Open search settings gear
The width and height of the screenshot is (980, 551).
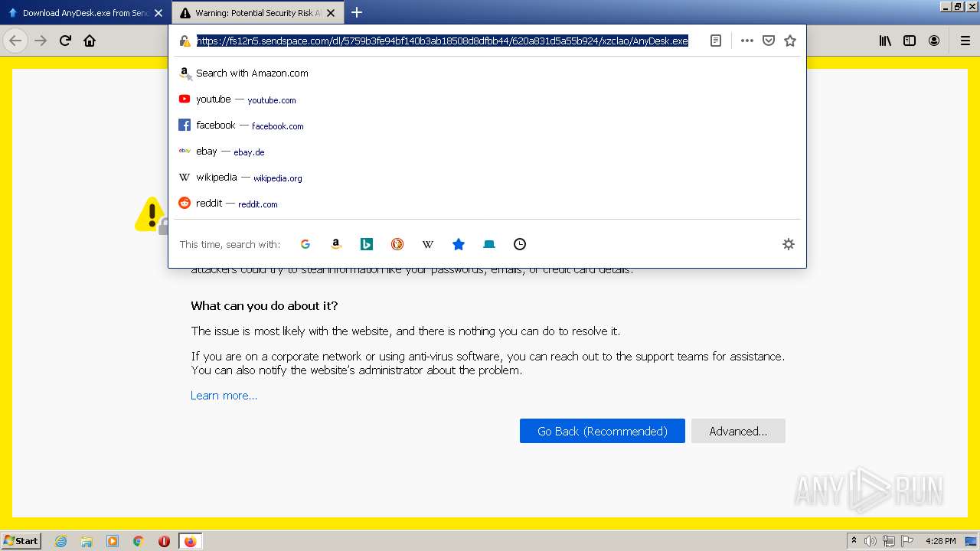pyautogui.click(x=789, y=244)
